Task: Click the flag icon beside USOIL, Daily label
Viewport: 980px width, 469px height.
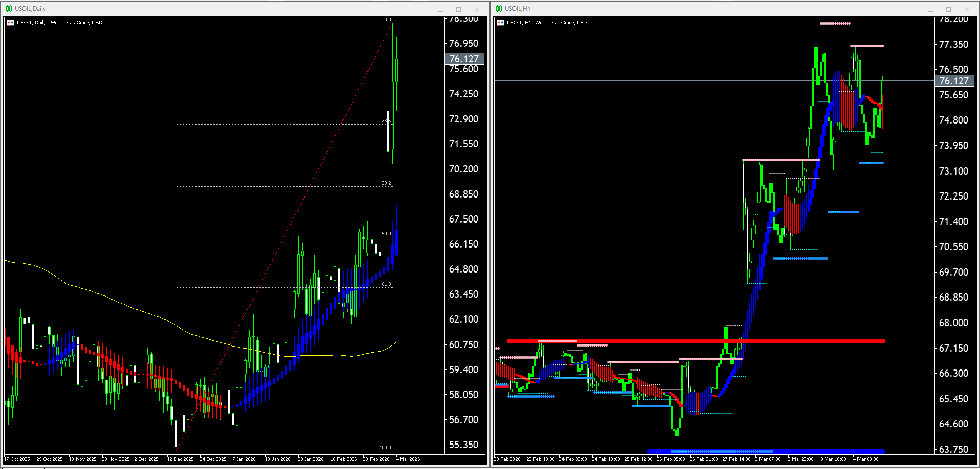Action: pos(10,23)
